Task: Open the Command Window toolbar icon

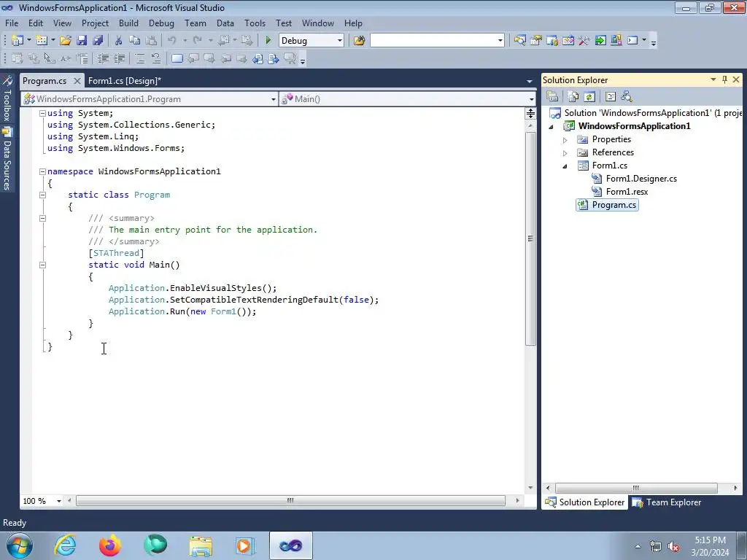Action: pyautogui.click(x=632, y=41)
